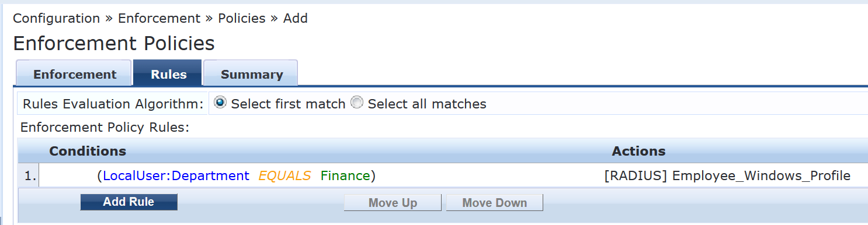
Task: Click the LocalUser:Department condition attribute
Action: pyautogui.click(x=176, y=175)
